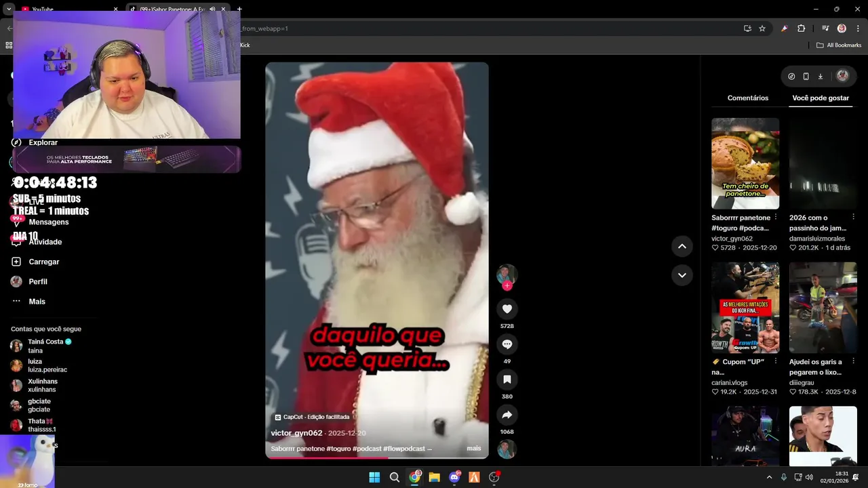Open victor_gyn062 username on the video
The width and height of the screenshot is (868, 488).
click(296, 433)
